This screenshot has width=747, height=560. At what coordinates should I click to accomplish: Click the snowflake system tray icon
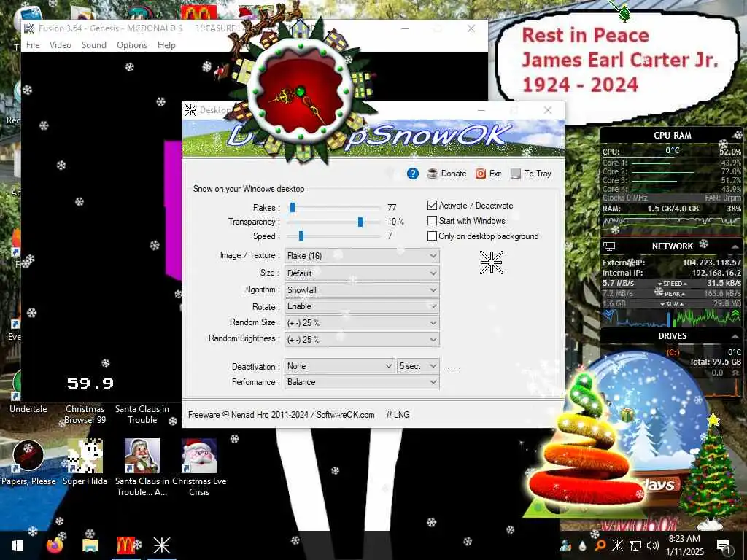tap(617, 545)
